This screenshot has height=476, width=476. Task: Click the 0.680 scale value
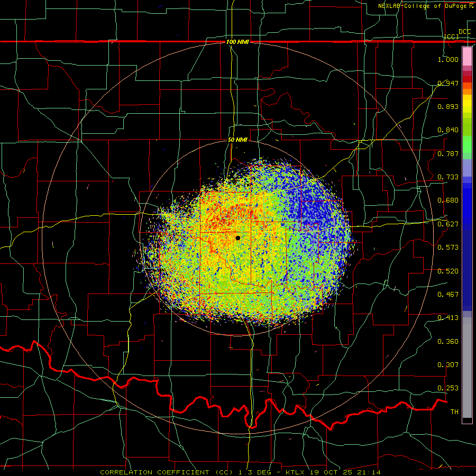coord(448,200)
